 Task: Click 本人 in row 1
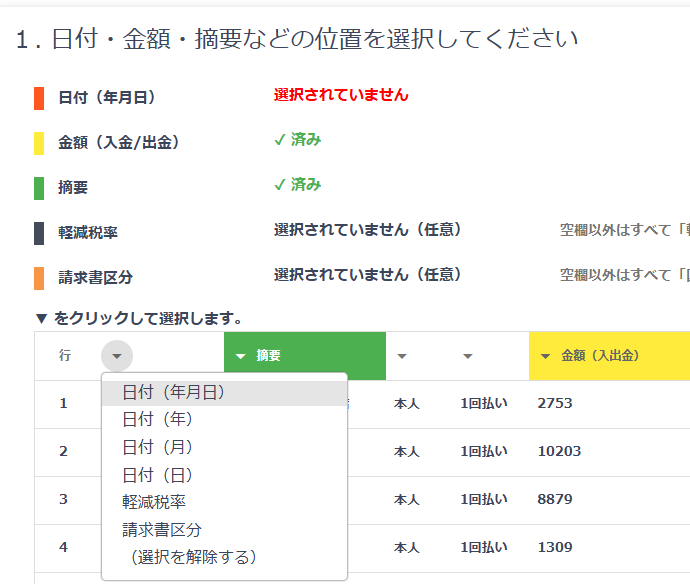[x=407, y=404]
